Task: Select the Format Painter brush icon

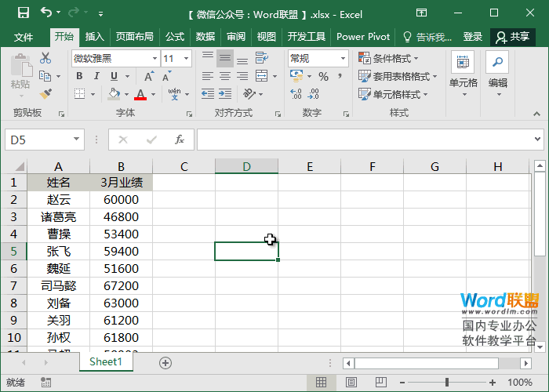Action: click(45, 94)
